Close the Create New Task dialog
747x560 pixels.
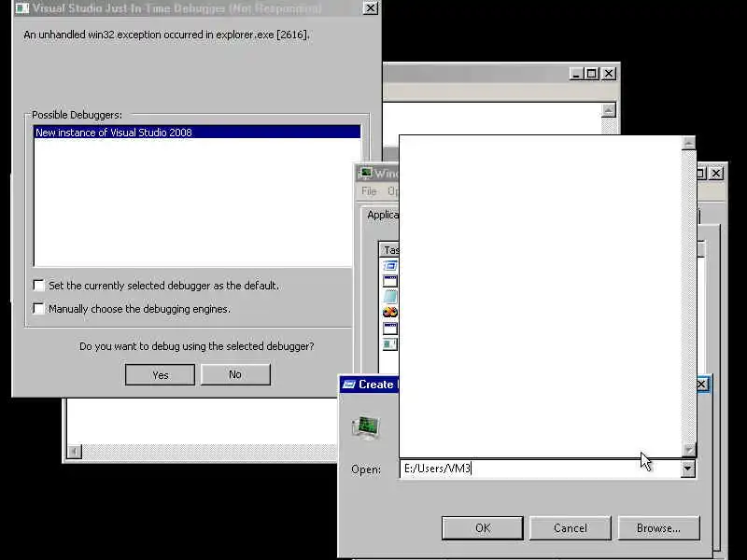702,385
